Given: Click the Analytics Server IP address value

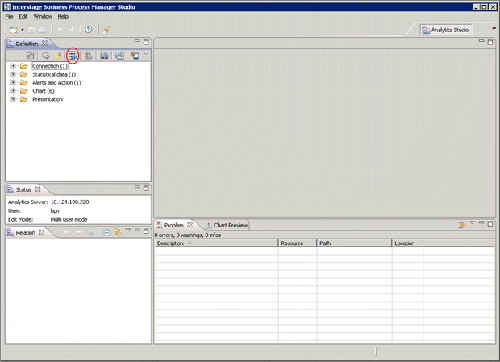Looking at the screenshot, I should pos(70,202).
